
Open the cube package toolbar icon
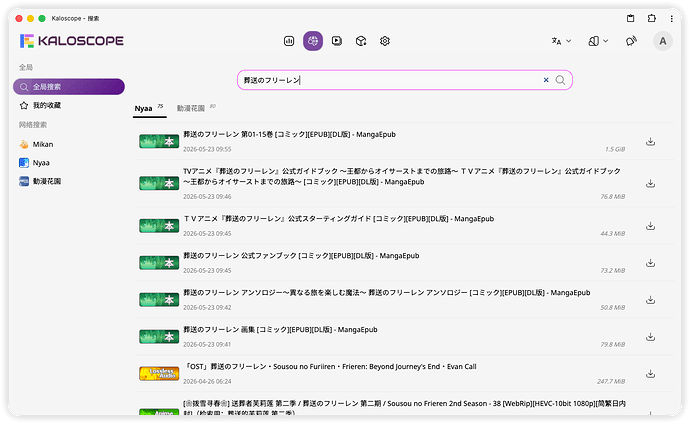pos(361,41)
